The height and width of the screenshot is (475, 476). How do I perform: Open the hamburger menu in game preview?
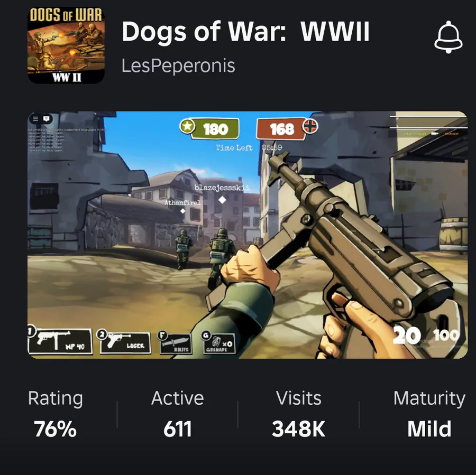point(35,118)
